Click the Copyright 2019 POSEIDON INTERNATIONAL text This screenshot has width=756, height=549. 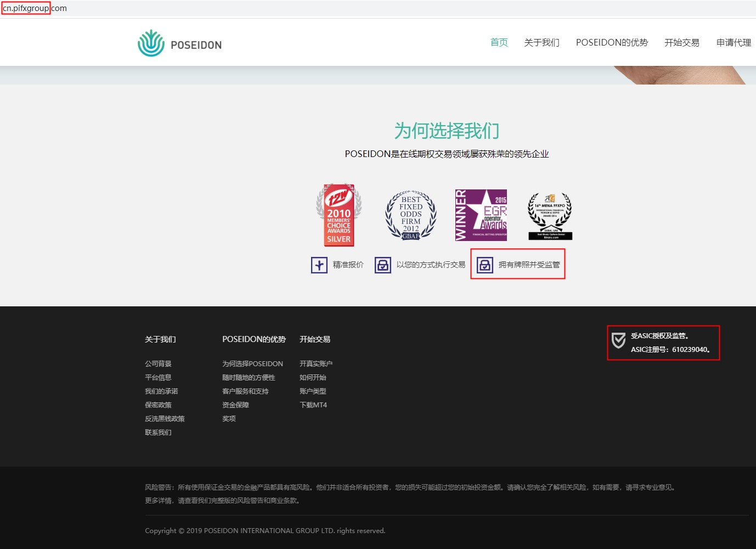pyautogui.click(x=265, y=530)
